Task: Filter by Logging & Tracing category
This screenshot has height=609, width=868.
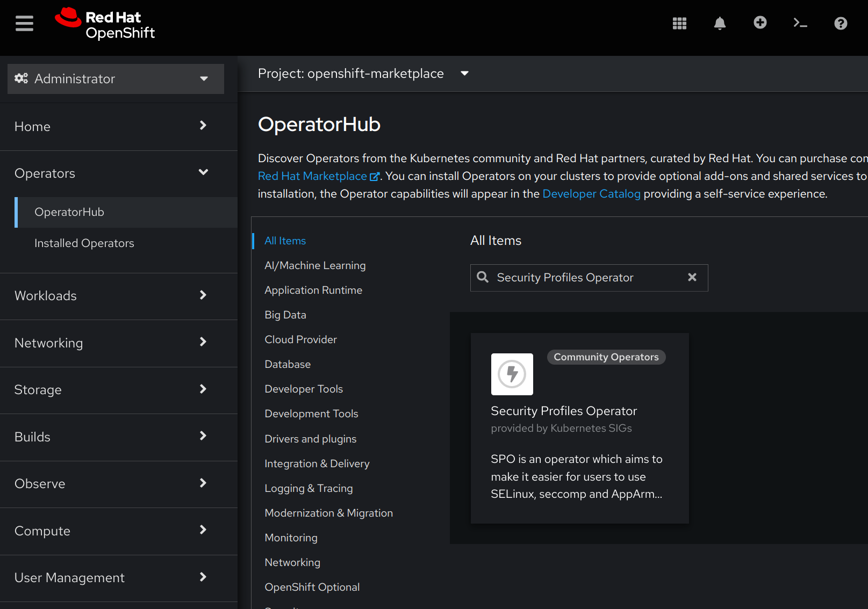Action: (x=309, y=488)
